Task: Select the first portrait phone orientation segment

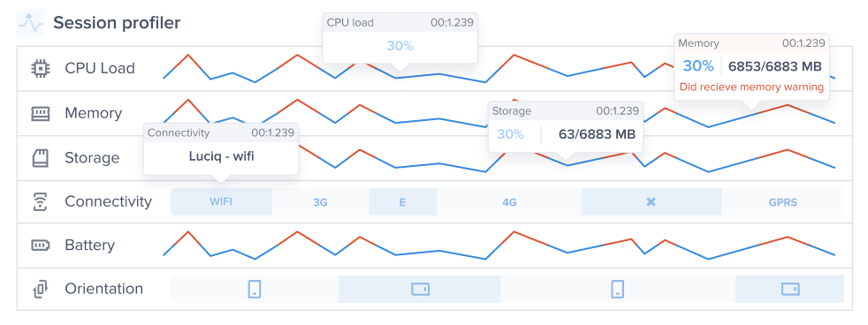Action: tap(255, 289)
